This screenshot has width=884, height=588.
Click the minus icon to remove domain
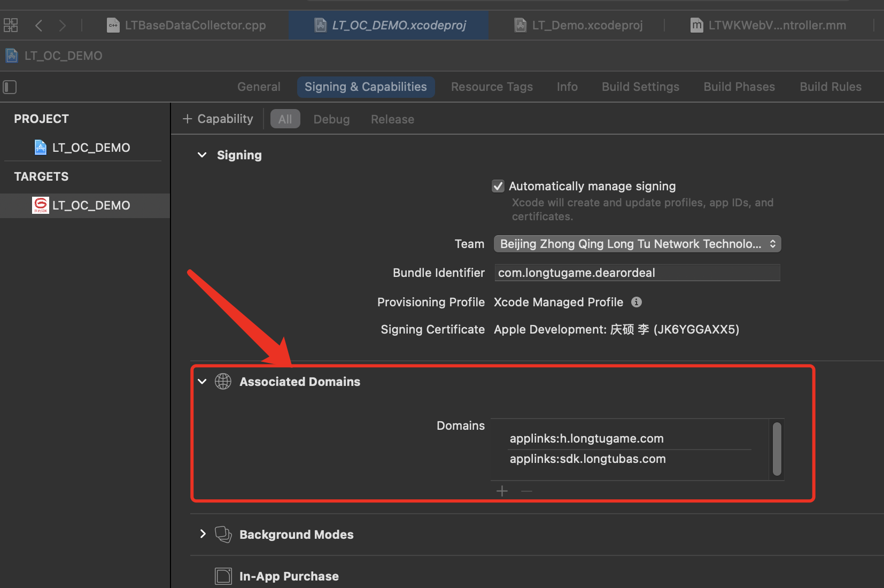tap(526, 491)
